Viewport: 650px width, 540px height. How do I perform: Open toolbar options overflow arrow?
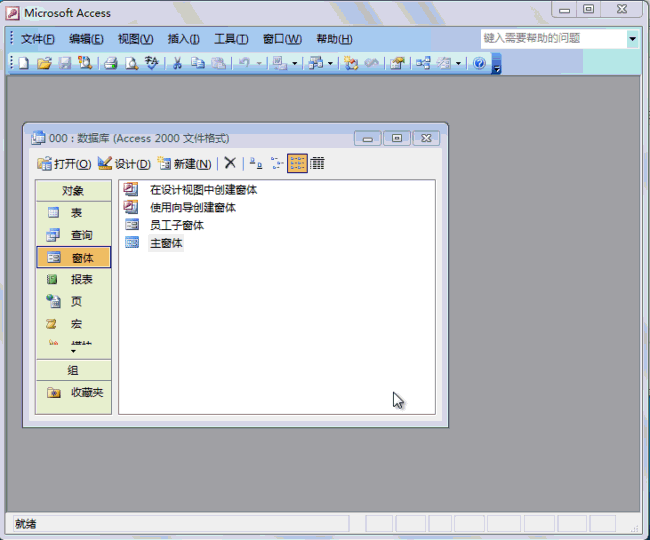point(496,64)
